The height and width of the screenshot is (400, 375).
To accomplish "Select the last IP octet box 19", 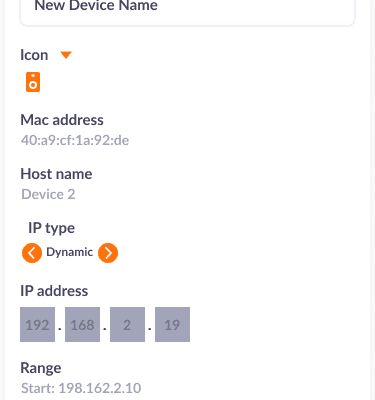I will [172, 325].
